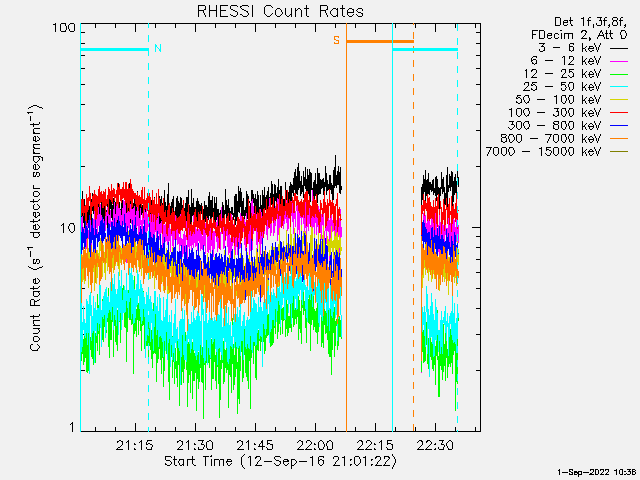Click the 21:15 x-axis tick label

click(134, 445)
